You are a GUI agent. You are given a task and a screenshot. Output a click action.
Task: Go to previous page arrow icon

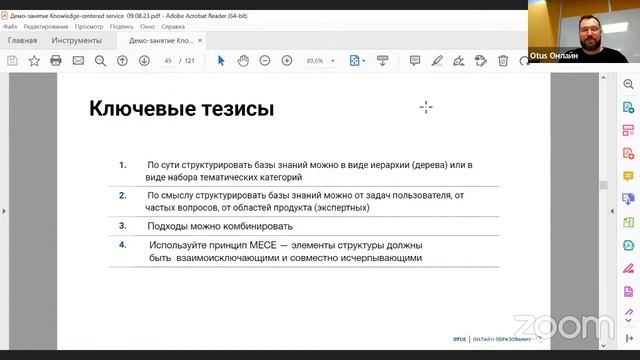tap(122, 61)
